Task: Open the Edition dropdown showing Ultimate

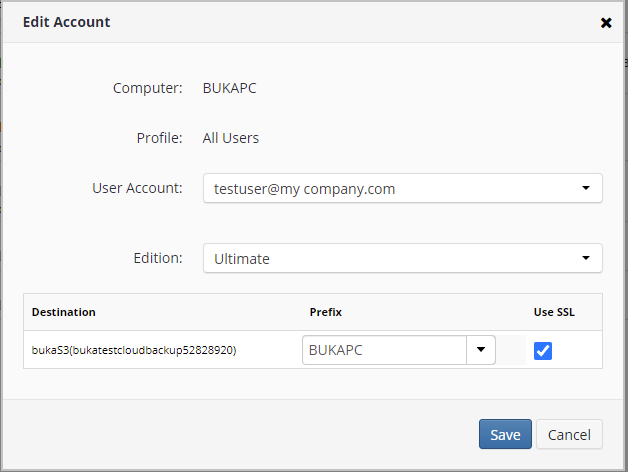Action: 403,258
